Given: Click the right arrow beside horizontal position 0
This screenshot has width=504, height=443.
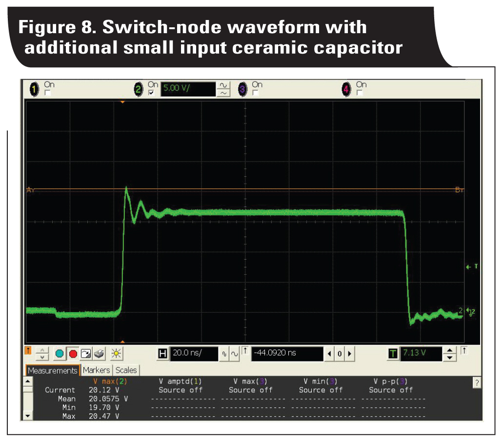Looking at the screenshot, I should click(349, 354).
